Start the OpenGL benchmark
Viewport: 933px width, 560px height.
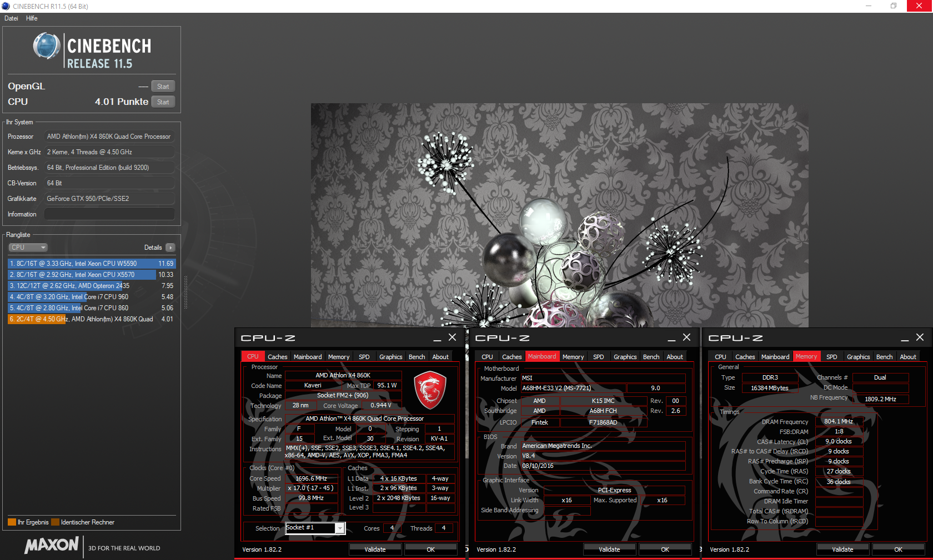163,87
